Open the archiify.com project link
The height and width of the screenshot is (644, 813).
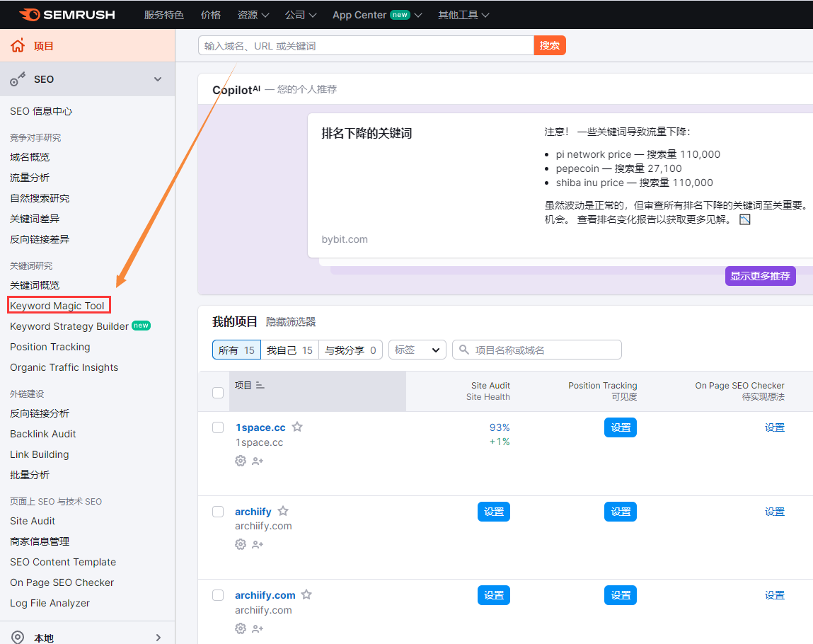coord(265,594)
